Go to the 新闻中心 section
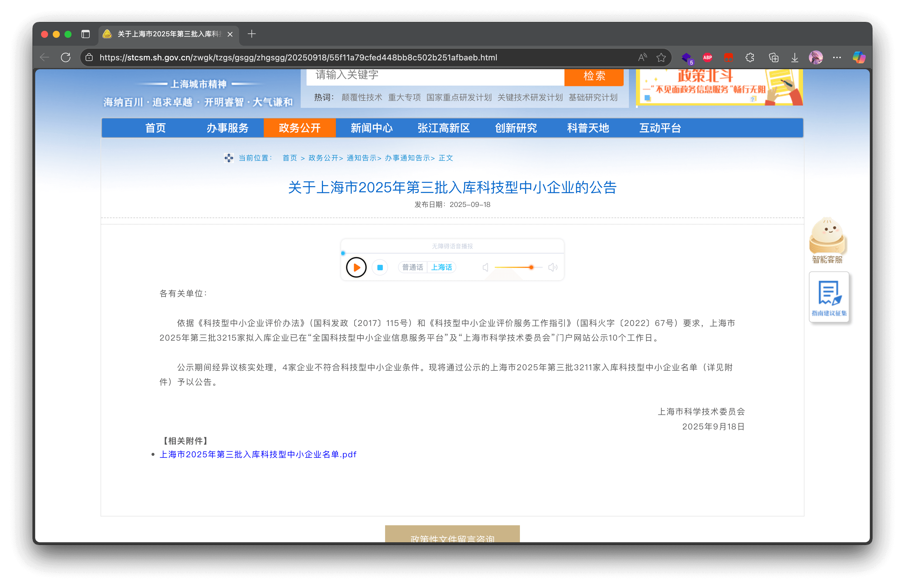905x588 pixels. tap(372, 128)
